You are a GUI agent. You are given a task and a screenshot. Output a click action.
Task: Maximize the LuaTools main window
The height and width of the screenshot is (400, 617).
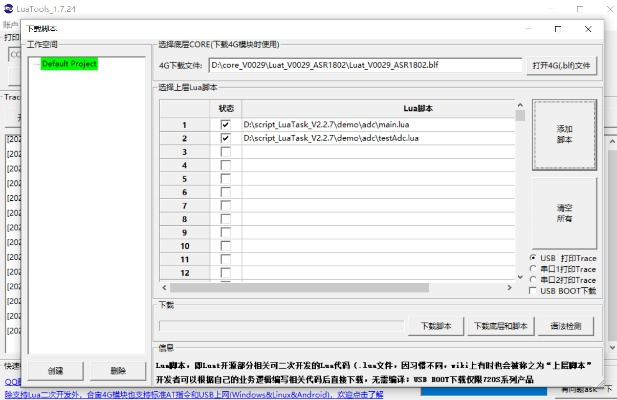coord(580,9)
